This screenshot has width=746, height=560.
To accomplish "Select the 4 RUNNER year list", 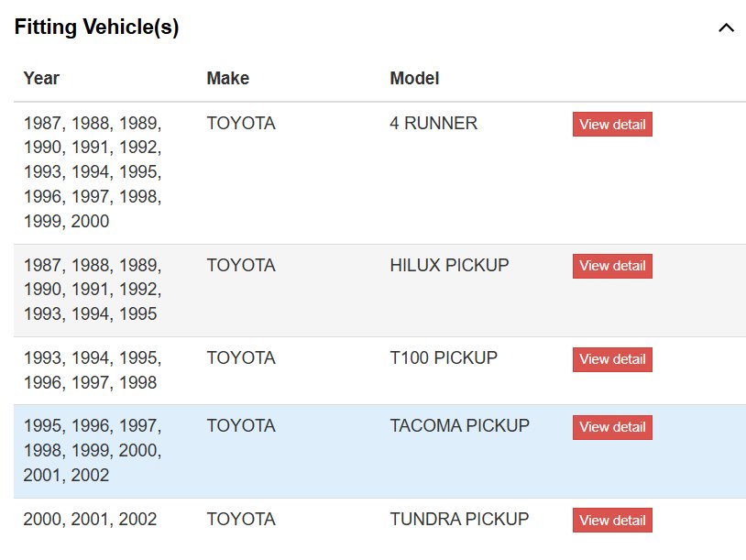I will pos(92,171).
